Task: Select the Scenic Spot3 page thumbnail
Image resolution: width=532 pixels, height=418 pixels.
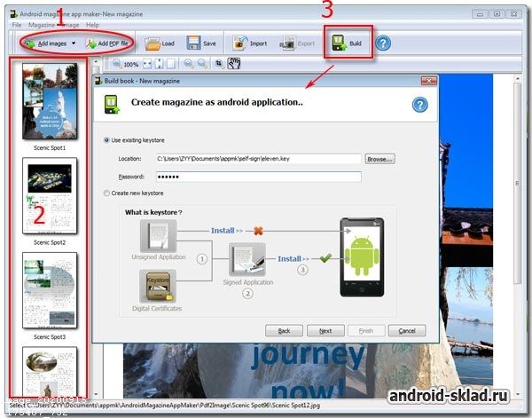Action: point(50,290)
